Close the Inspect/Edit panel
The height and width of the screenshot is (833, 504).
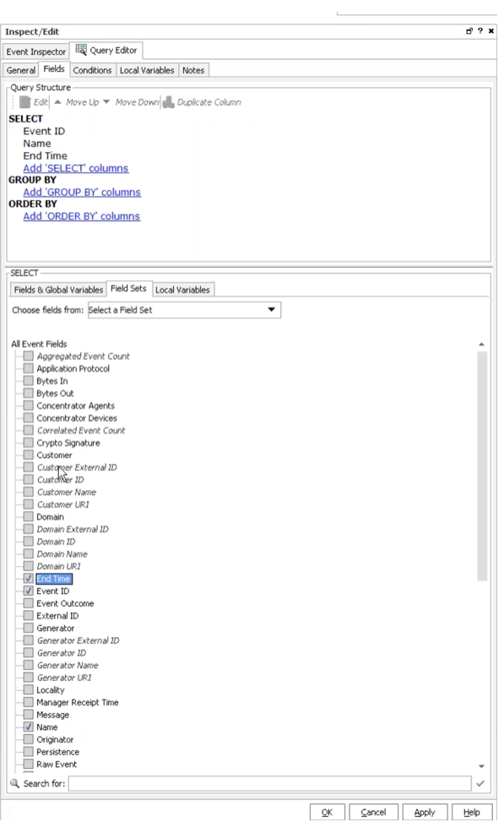click(x=490, y=31)
